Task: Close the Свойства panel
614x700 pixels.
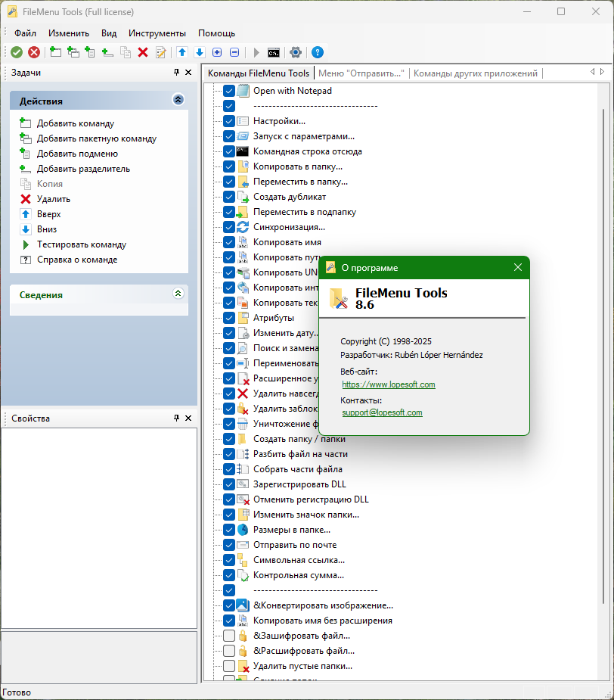Action: click(x=188, y=418)
